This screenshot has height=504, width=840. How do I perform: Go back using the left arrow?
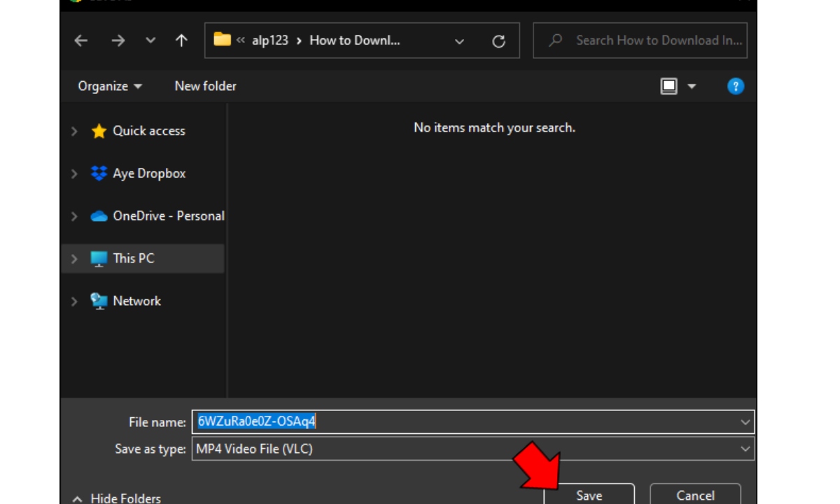point(81,41)
